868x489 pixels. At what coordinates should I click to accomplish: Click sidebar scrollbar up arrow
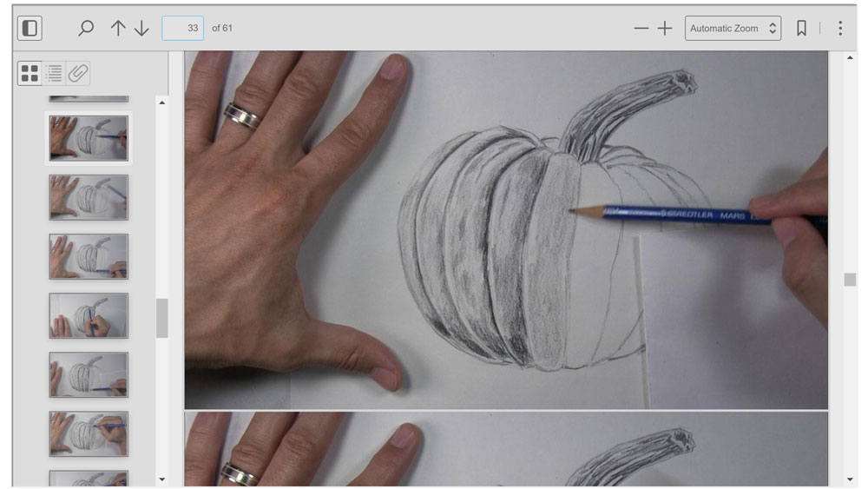161,103
